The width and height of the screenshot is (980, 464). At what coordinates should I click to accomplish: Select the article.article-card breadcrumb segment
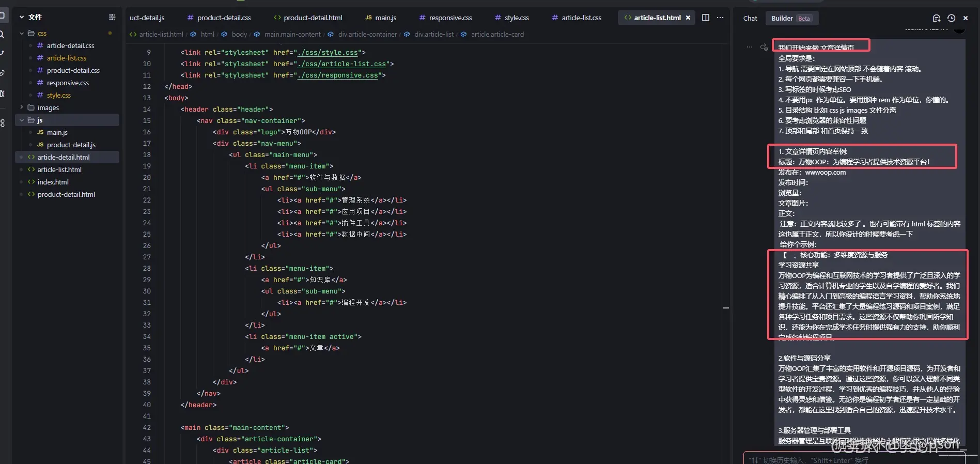[x=497, y=34]
